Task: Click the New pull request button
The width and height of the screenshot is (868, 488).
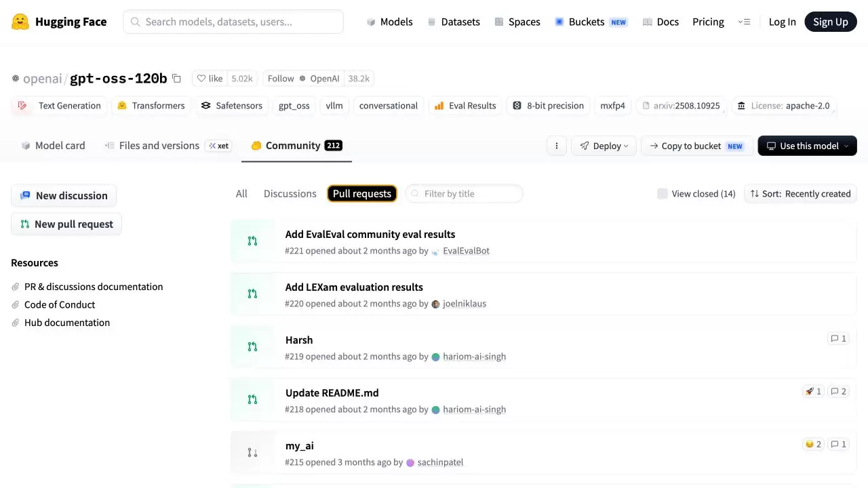Action: pyautogui.click(x=66, y=224)
